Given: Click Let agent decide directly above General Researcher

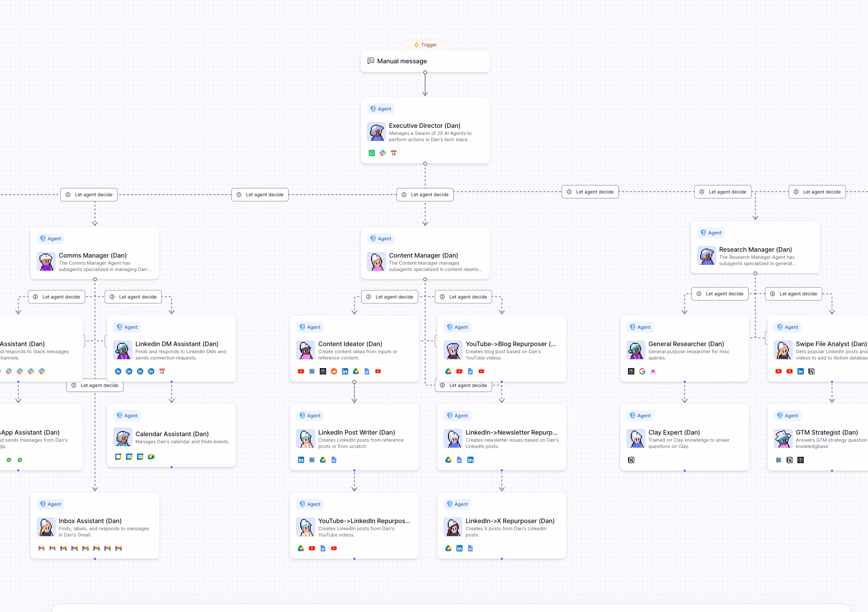Looking at the screenshot, I should pos(720,294).
